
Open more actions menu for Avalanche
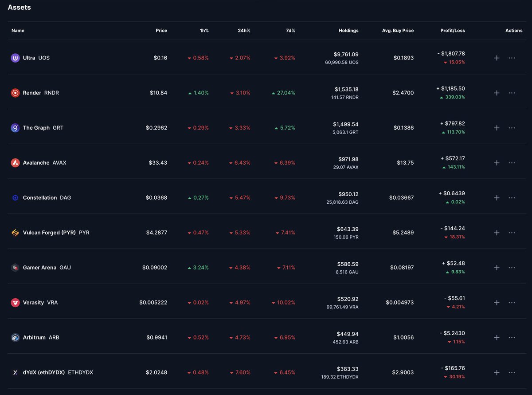click(512, 163)
